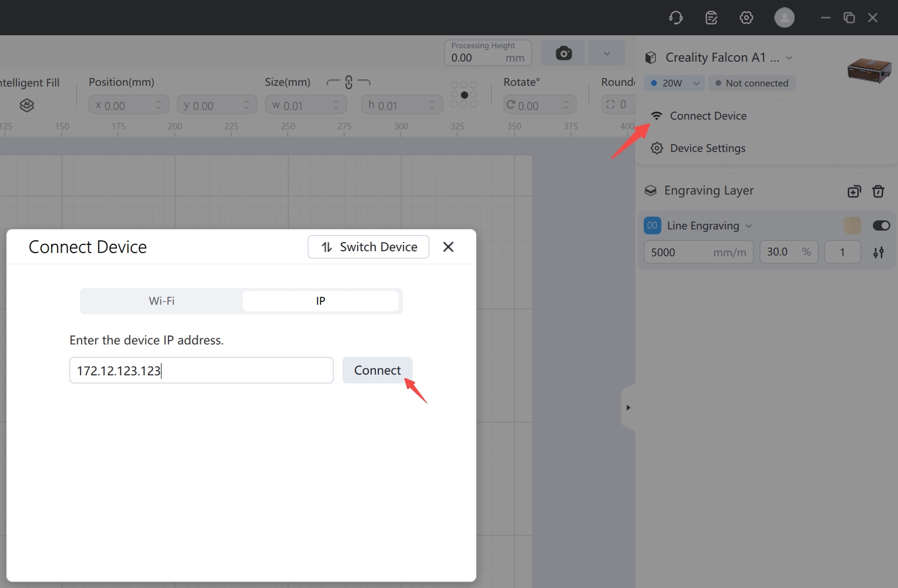This screenshot has height=588, width=898.
Task: Click the Intelligent Fill AI icon
Action: 26,105
